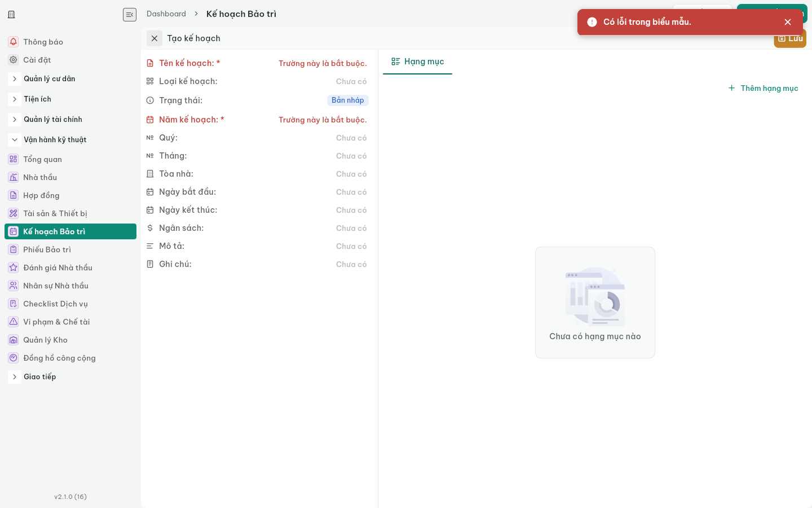812x508 pixels.
Task: Expand the Quản lý cư dân section
Action: [x=15, y=79]
